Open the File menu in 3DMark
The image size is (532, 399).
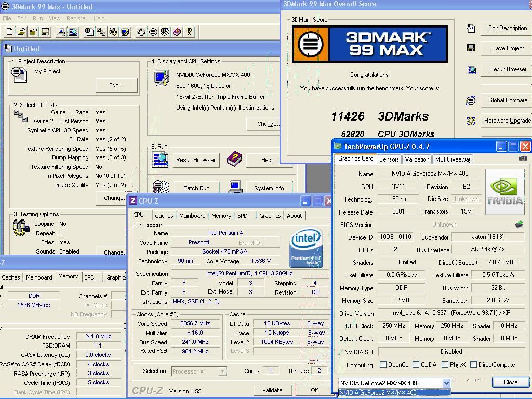(7, 18)
